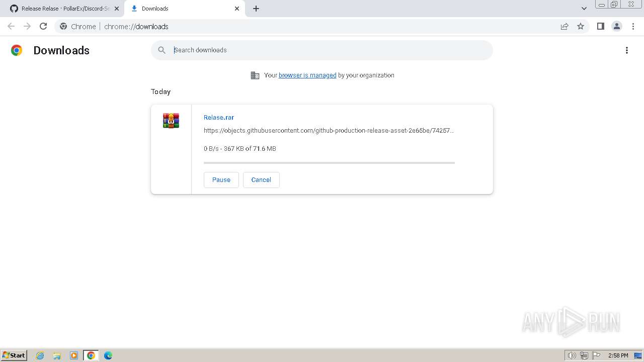Click the 2:58 PM clock
This screenshot has height=362, width=644.
pyautogui.click(x=618, y=355)
